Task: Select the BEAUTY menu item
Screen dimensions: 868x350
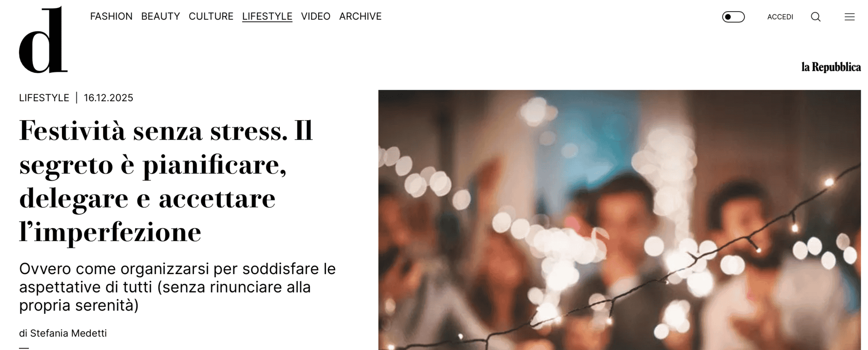Action: click(160, 16)
